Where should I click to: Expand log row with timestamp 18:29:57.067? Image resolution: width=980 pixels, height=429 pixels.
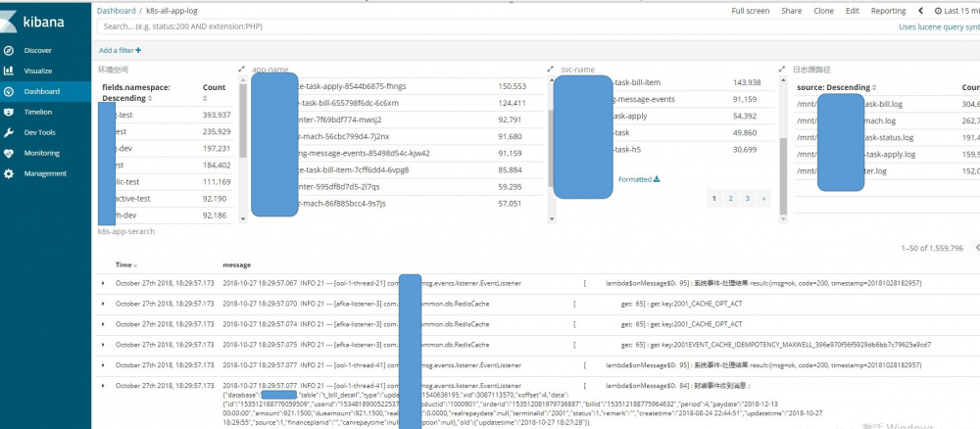(104, 283)
